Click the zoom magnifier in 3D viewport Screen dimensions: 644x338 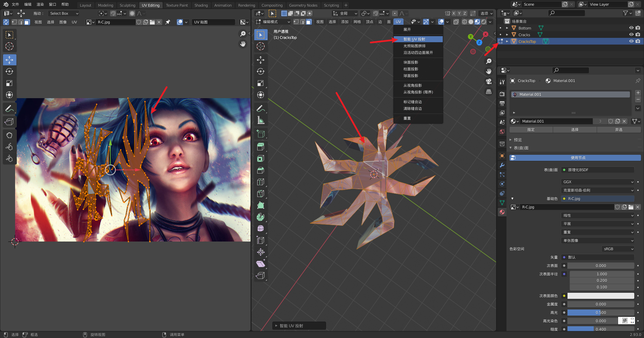click(x=489, y=61)
